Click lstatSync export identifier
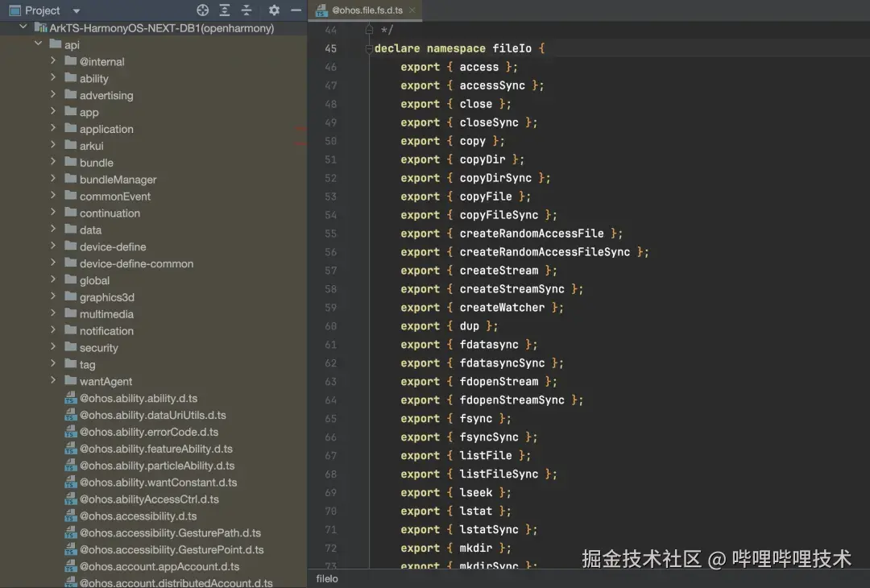The height and width of the screenshot is (588, 870). tap(489, 529)
